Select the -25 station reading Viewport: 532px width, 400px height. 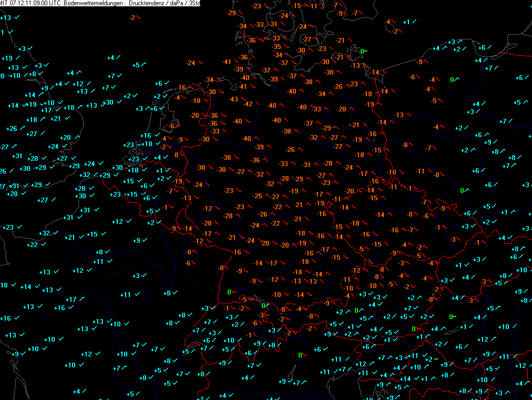(258, 196)
